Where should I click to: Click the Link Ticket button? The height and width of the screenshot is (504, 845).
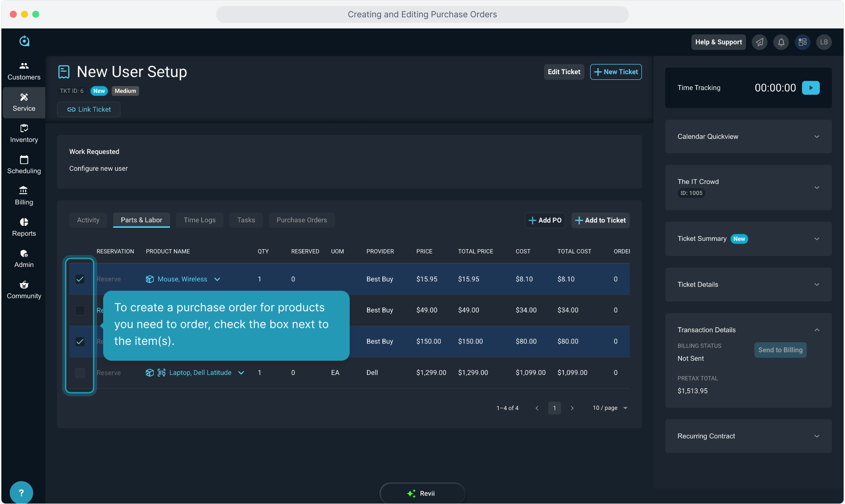click(x=89, y=110)
